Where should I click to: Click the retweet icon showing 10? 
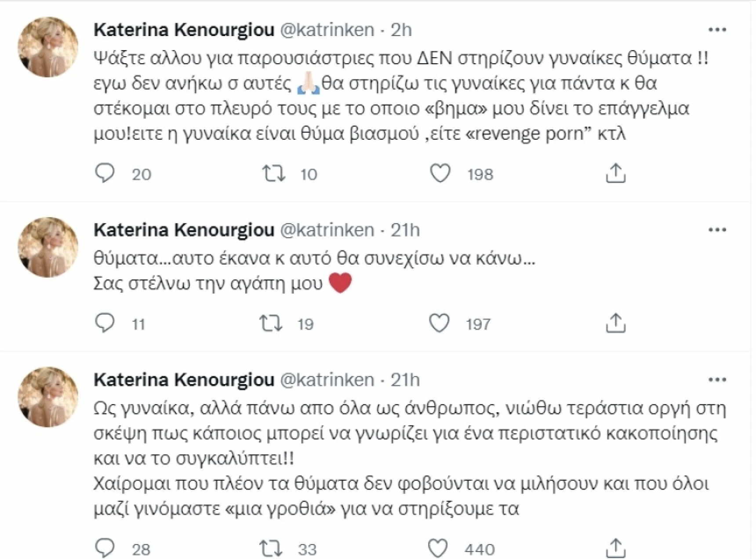click(x=274, y=174)
